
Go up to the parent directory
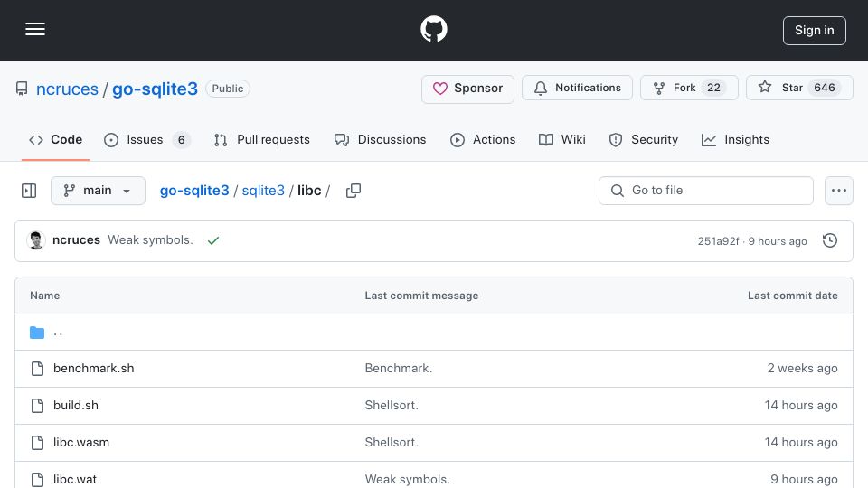point(58,333)
